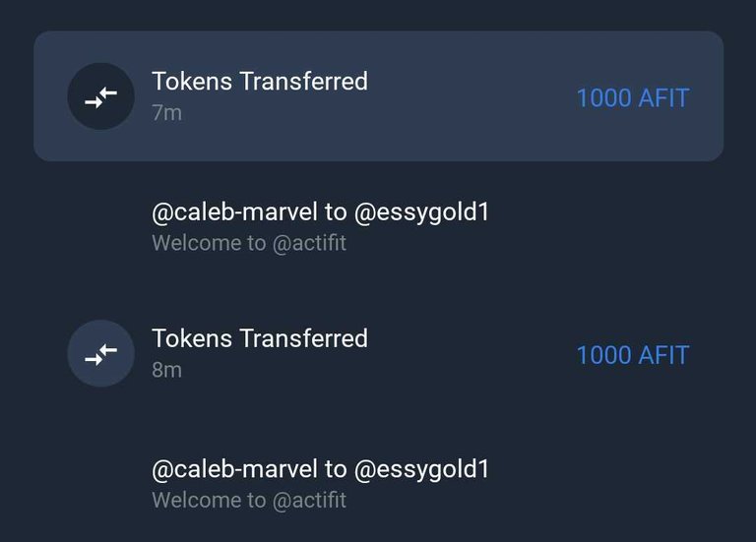This screenshot has width=756, height=542.
Task: Select the 8m timestamp label
Action: tap(166, 371)
